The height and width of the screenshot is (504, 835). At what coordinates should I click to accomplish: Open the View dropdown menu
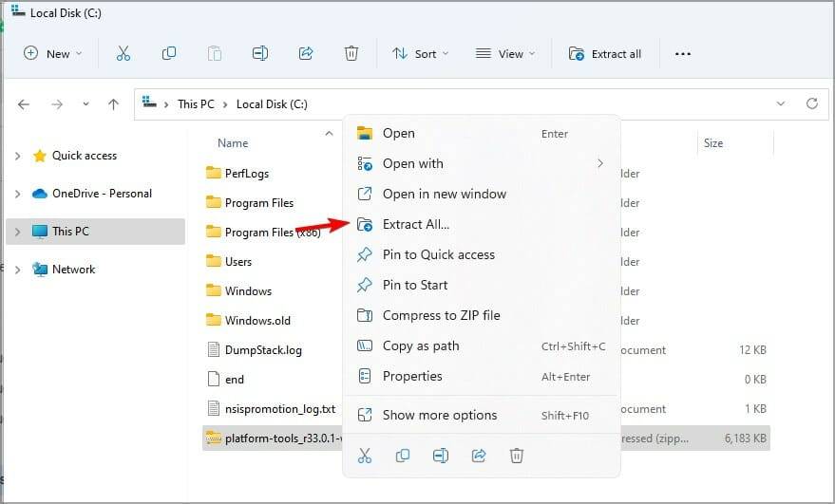click(x=504, y=54)
